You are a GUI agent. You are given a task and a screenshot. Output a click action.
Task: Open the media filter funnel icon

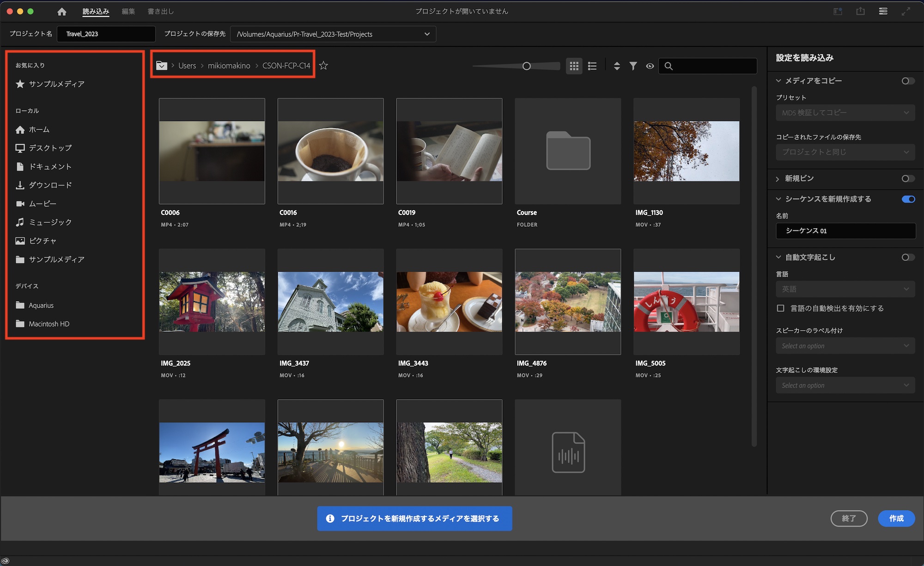coord(633,66)
